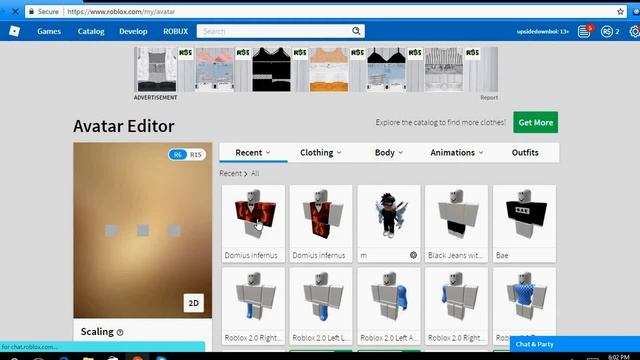This screenshot has width=640, height=360.
Task: Open the settings gear icon
Action: pyautogui.click(x=635, y=31)
